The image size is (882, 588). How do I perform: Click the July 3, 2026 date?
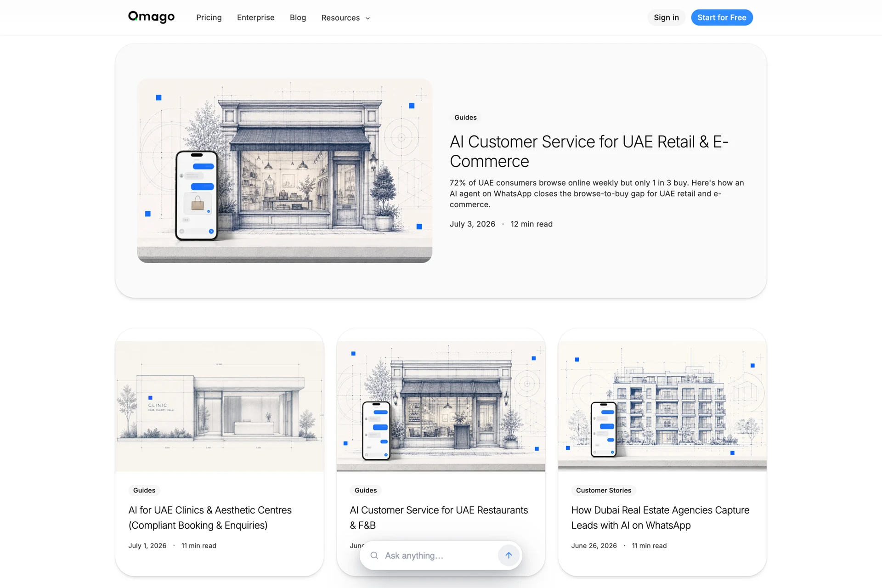(x=472, y=224)
